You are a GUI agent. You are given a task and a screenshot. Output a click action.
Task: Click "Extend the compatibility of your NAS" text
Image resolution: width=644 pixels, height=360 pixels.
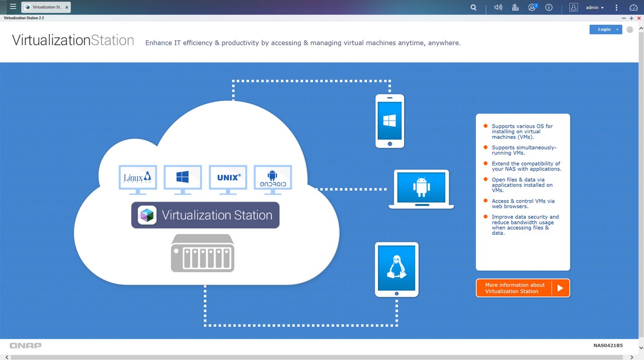click(526, 166)
